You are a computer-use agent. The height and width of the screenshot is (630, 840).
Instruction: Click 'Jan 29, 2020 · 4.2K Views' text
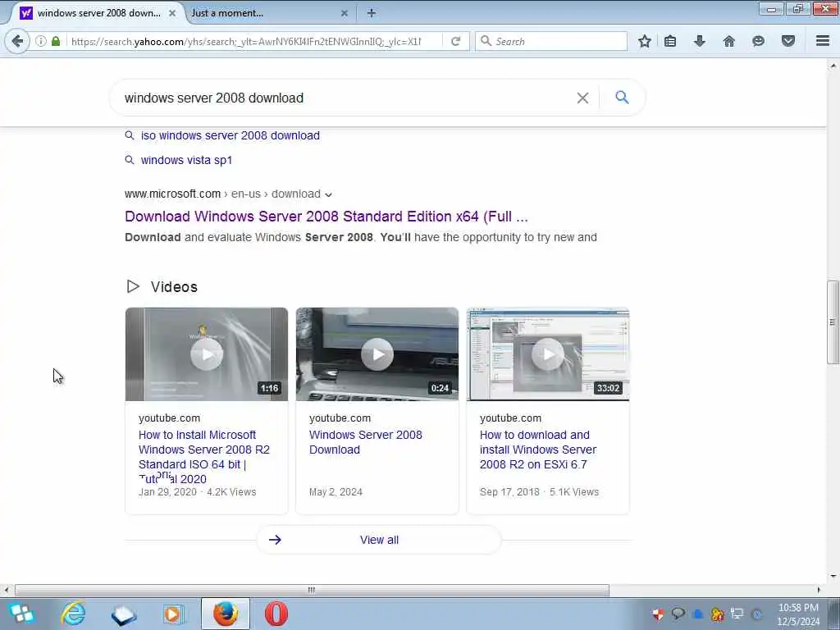tap(197, 492)
